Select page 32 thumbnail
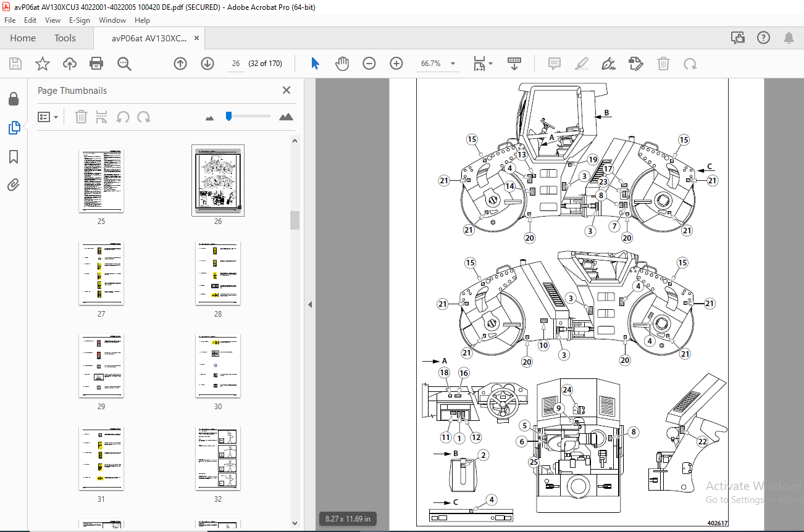804x532 pixels. click(218, 459)
